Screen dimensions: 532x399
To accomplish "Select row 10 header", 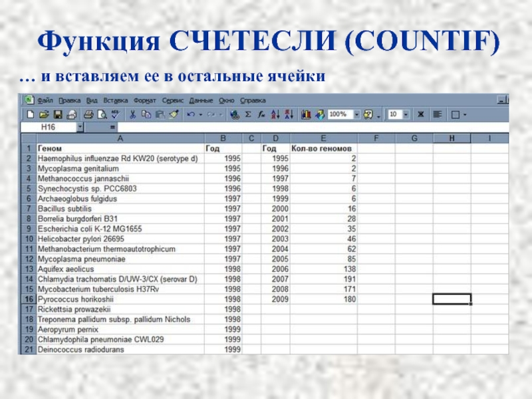I will click(29, 239).
